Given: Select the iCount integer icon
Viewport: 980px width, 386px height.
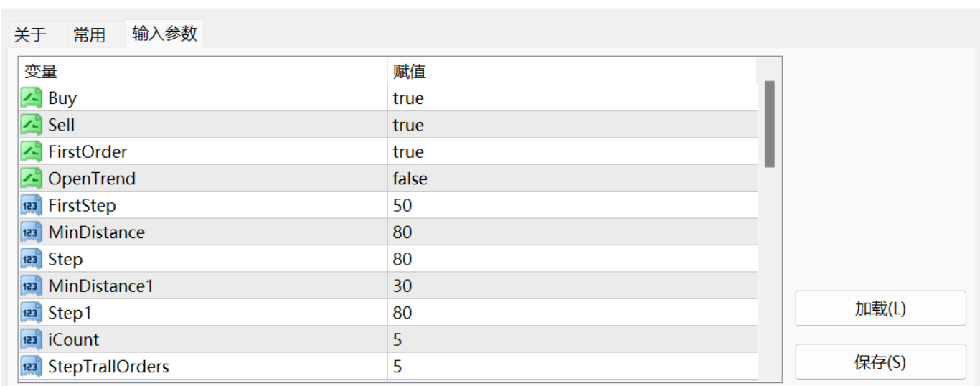Looking at the screenshot, I should [31, 339].
